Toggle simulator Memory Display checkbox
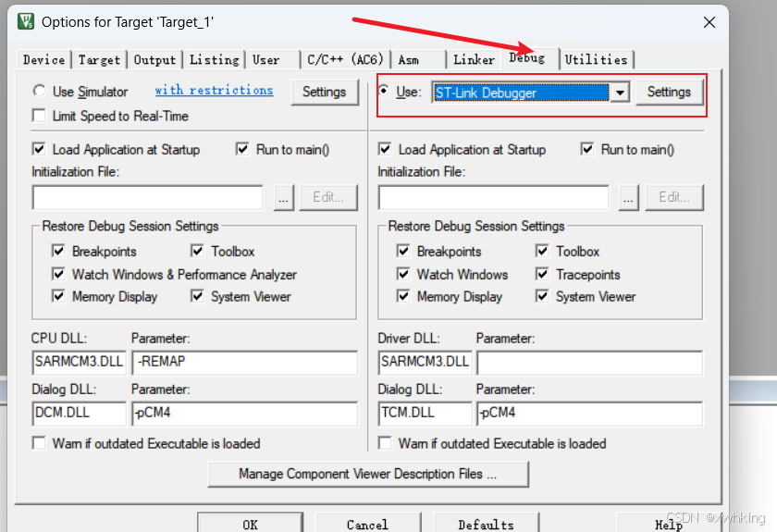This screenshot has width=777, height=532. pos(58,296)
